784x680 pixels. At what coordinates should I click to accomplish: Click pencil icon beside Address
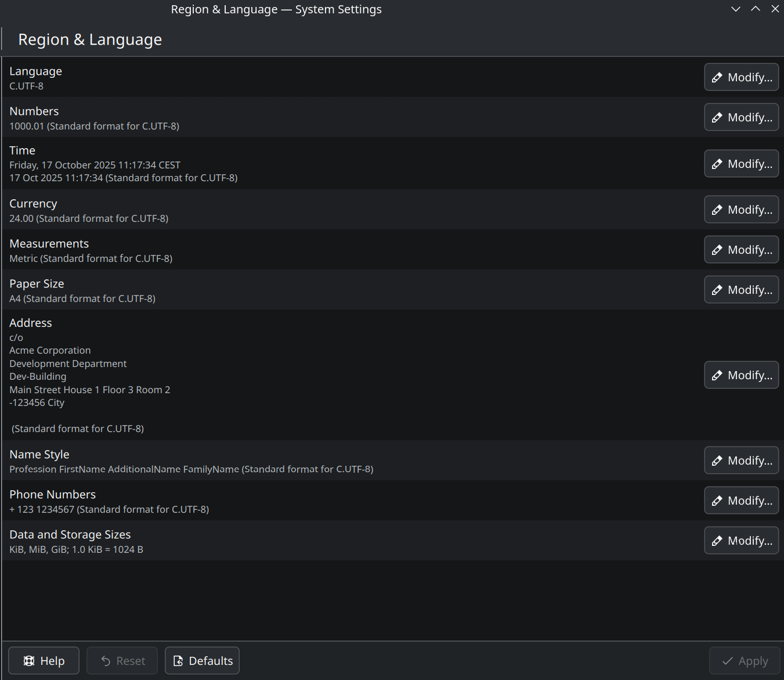click(717, 375)
